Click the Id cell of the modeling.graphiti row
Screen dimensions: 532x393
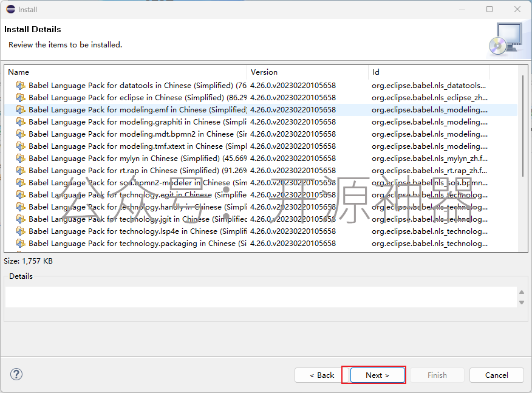click(429, 122)
